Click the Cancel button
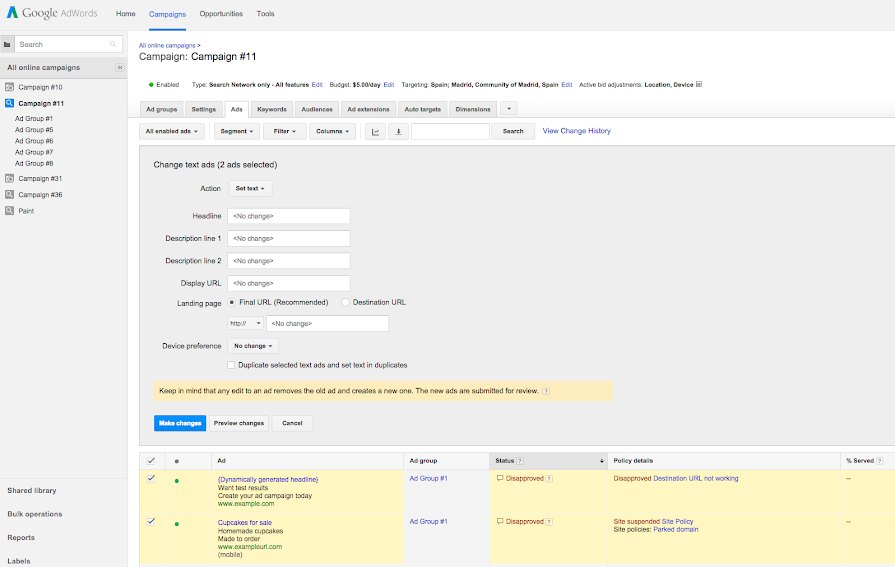The height and width of the screenshot is (567, 895). pos(292,423)
